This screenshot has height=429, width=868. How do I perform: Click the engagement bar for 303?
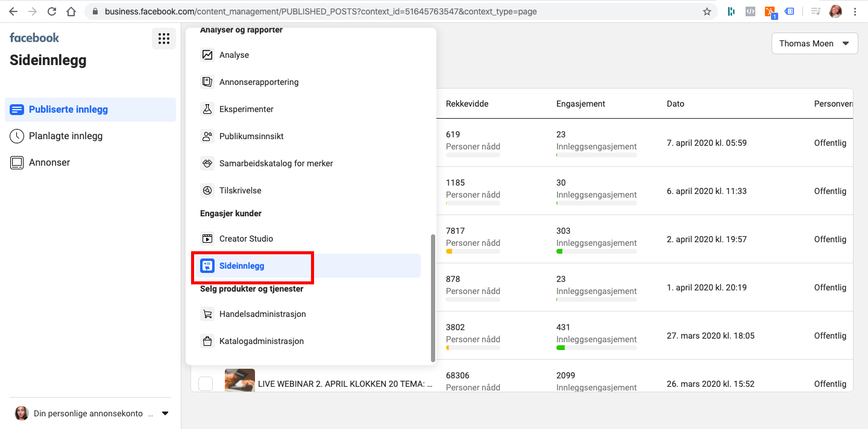click(x=597, y=251)
